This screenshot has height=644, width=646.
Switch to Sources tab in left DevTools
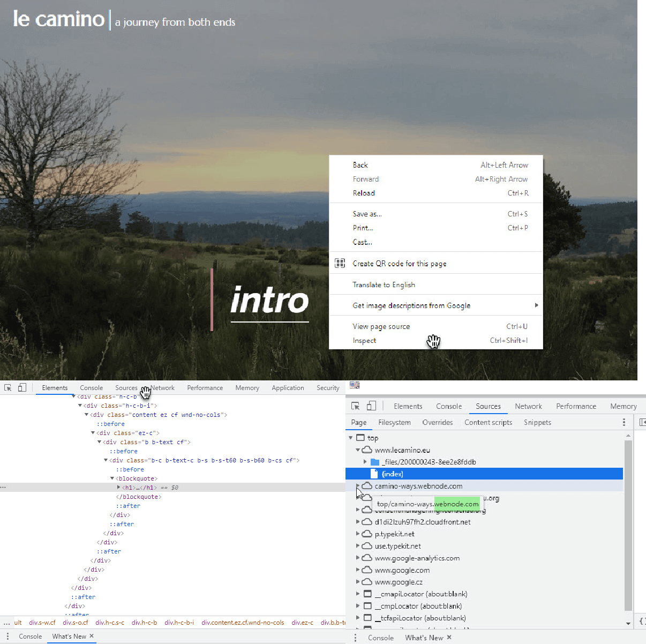pos(126,388)
